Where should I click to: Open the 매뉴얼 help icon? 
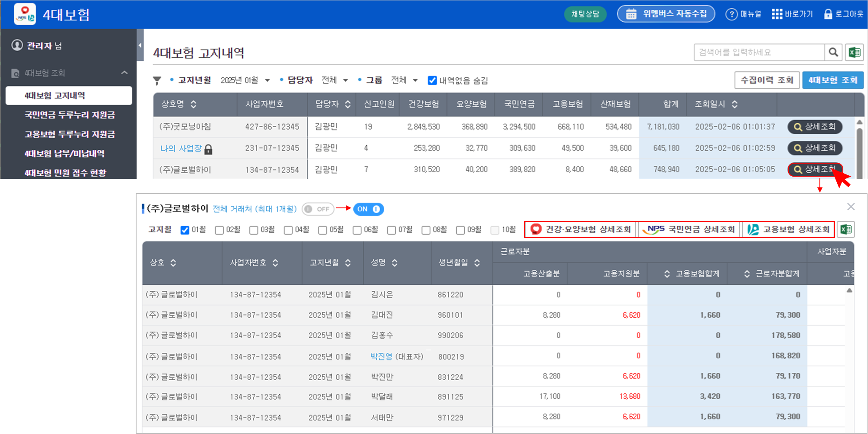[731, 14]
